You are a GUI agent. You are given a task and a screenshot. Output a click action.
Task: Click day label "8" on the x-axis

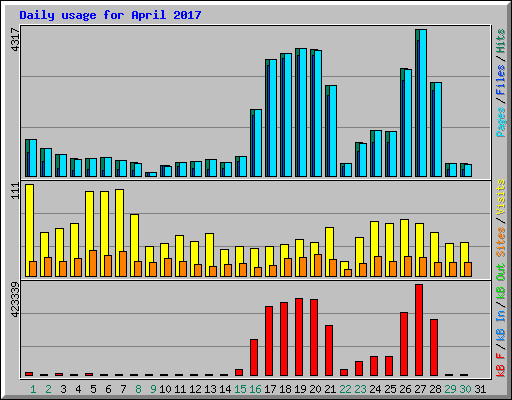(x=138, y=389)
